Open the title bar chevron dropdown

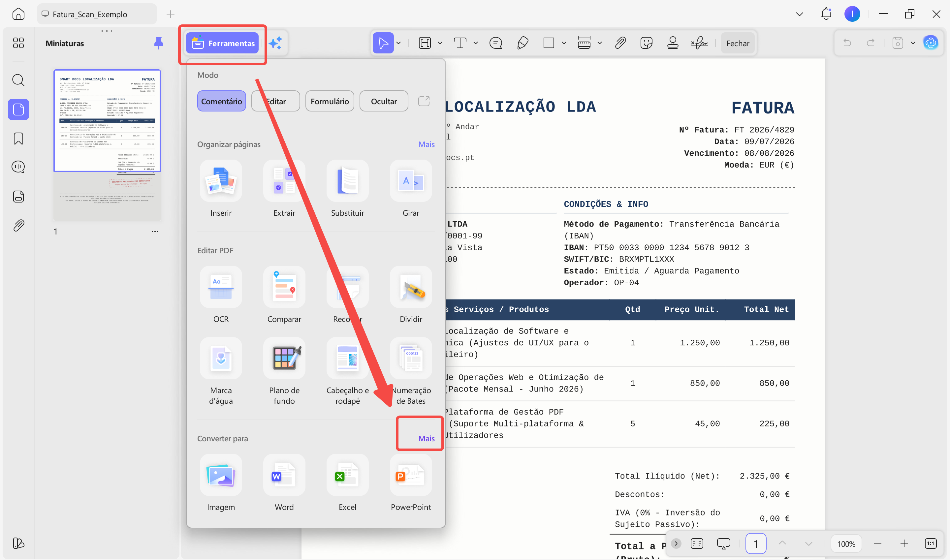pos(799,14)
